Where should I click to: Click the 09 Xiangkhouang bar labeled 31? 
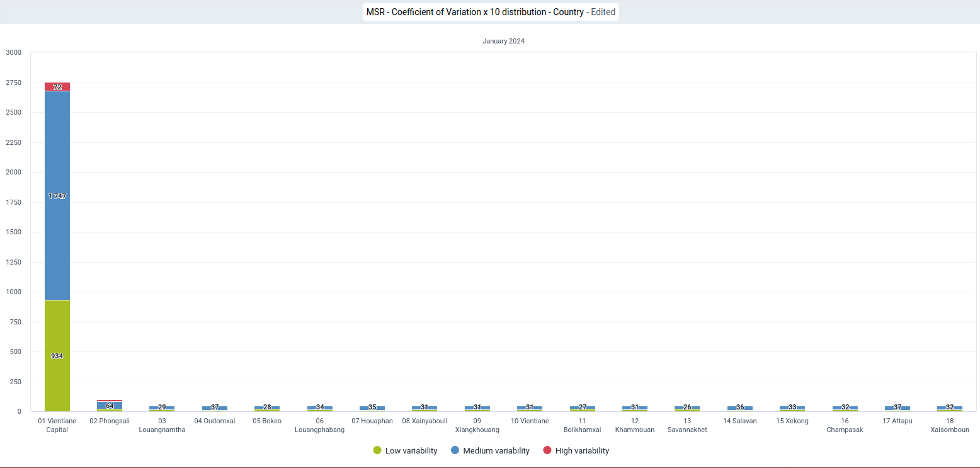pos(477,408)
